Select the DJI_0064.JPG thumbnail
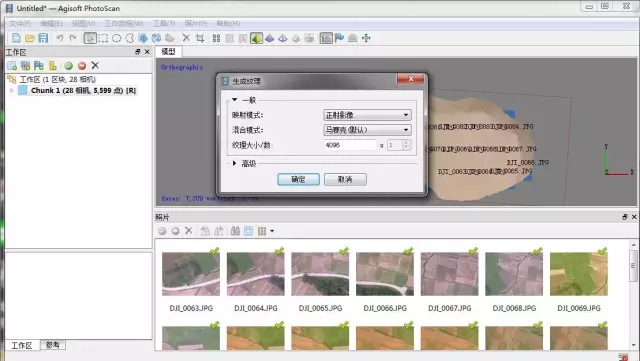640x361 pixels. click(256, 274)
